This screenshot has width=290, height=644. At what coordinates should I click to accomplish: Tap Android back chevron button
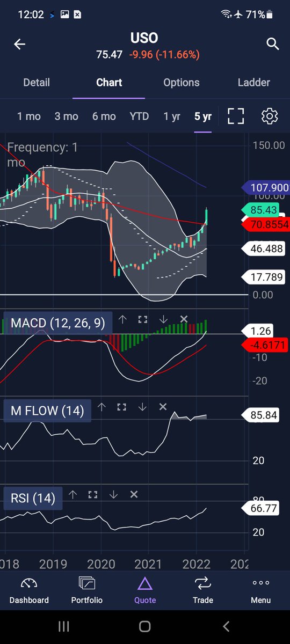[226, 626]
